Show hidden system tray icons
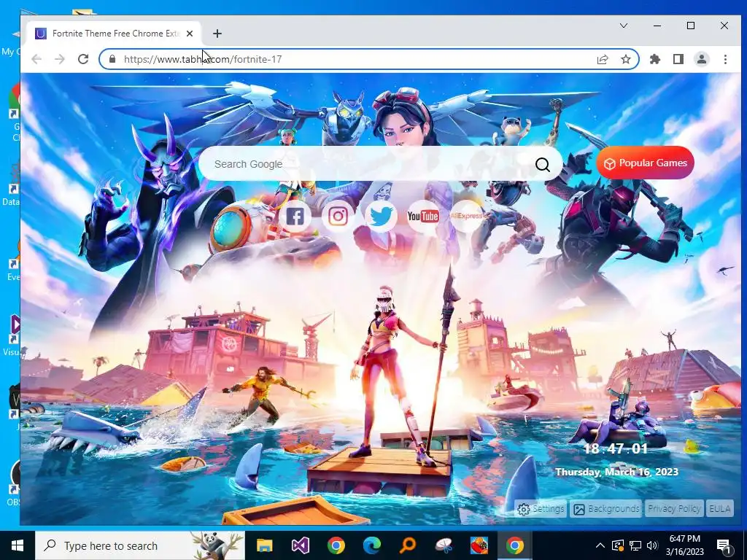Image resolution: width=747 pixels, height=560 pixels. click(600, 545)
